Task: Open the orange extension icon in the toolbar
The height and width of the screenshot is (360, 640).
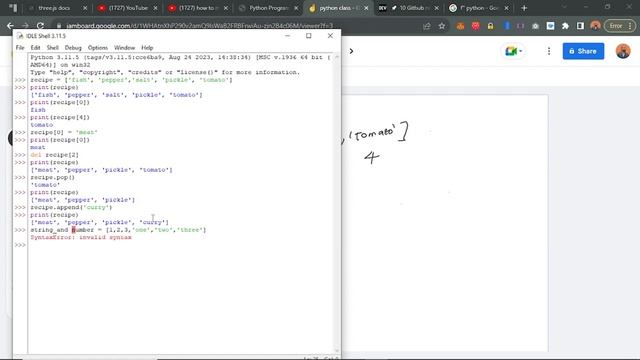Action: click(460, 26)
